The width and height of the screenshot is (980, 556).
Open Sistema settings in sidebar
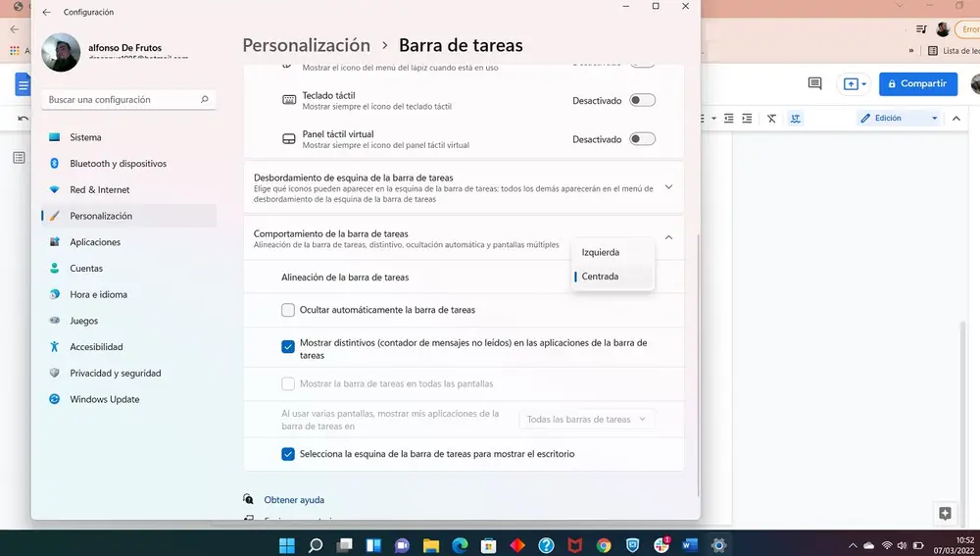pos(128,137)
